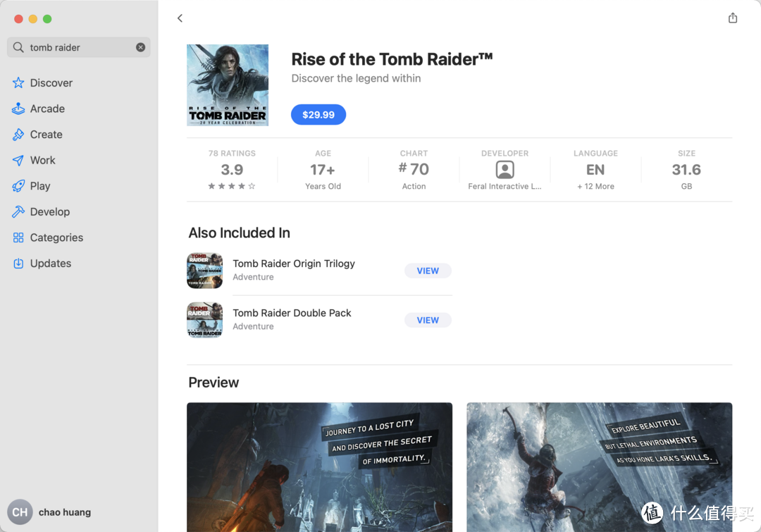Buy the game for $29.99
Viewport: 761px width, 532px height.
[x=318, y=115]
